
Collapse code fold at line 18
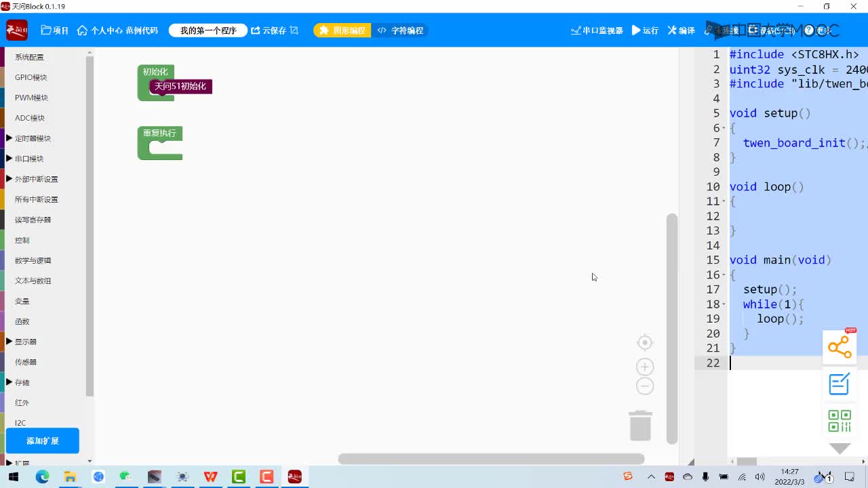click(724, 304)
